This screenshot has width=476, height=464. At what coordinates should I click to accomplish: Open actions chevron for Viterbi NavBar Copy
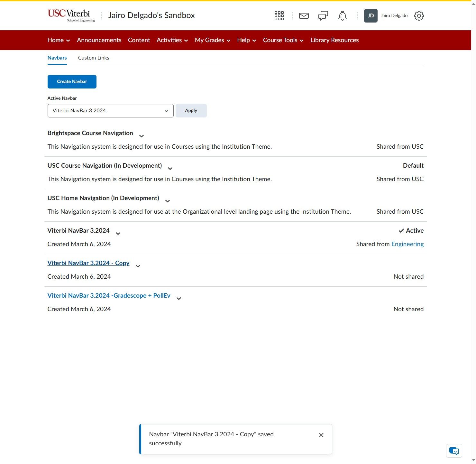pos(138,266)
